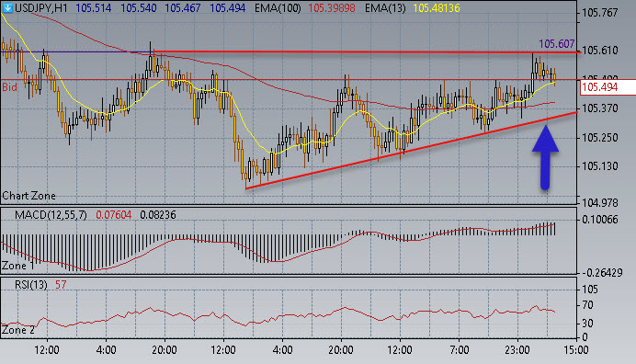The image size is (636, 364).
Task: Select the rising red trendline
Action: click(412, 150)
